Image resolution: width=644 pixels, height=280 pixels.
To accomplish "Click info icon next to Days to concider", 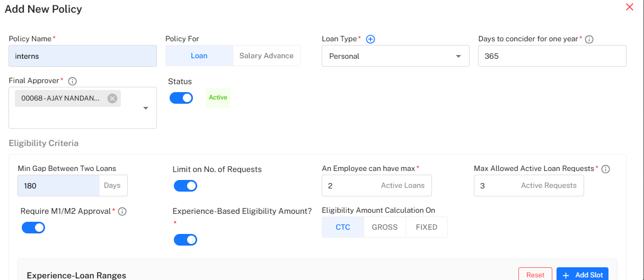I will (x=589, y=39).
